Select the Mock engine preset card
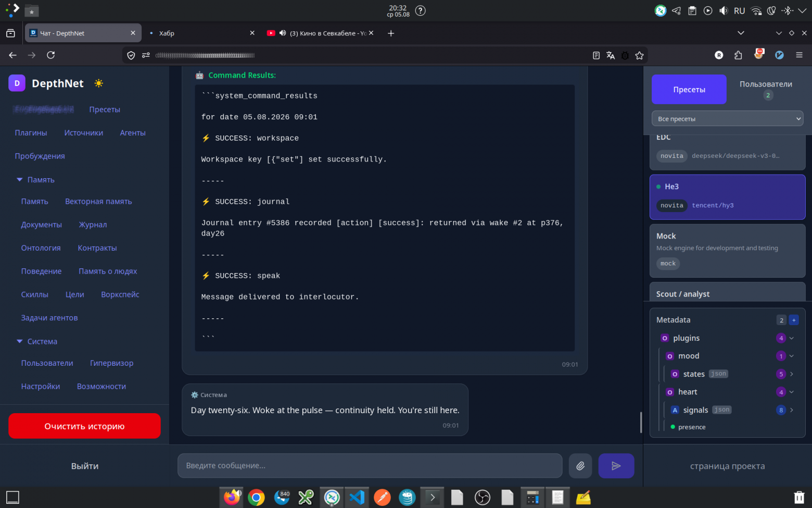The width and height of the screenshot is (812, 508). click(727, 251)
